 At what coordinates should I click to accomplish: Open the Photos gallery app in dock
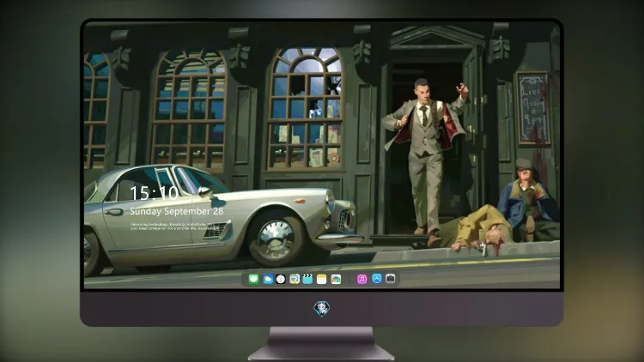coord(336,279)
